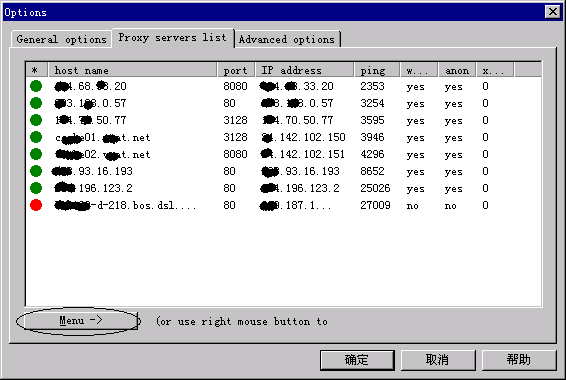
Task: Open help via the 帮助 button
Action: point(518,360)
